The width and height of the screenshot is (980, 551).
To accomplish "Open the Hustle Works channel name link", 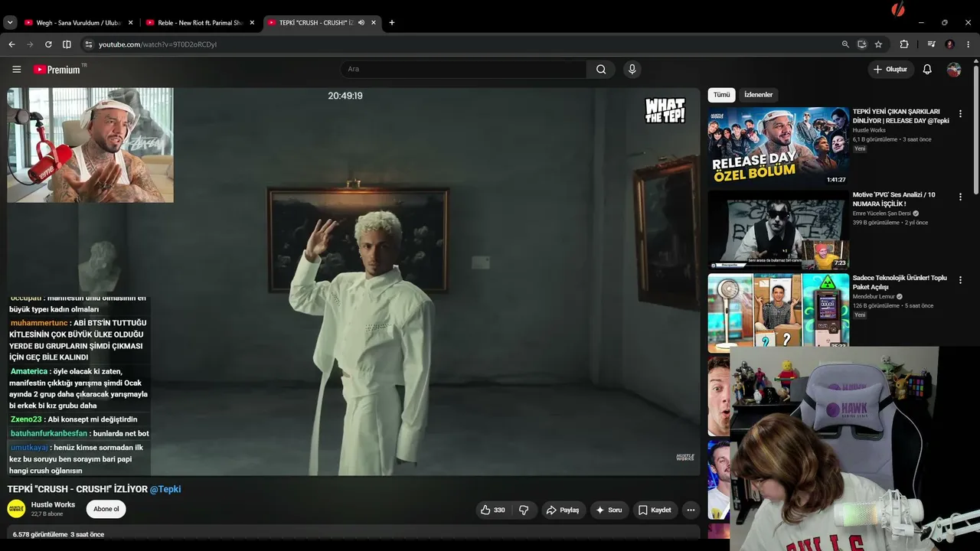I will pos(53,504).
